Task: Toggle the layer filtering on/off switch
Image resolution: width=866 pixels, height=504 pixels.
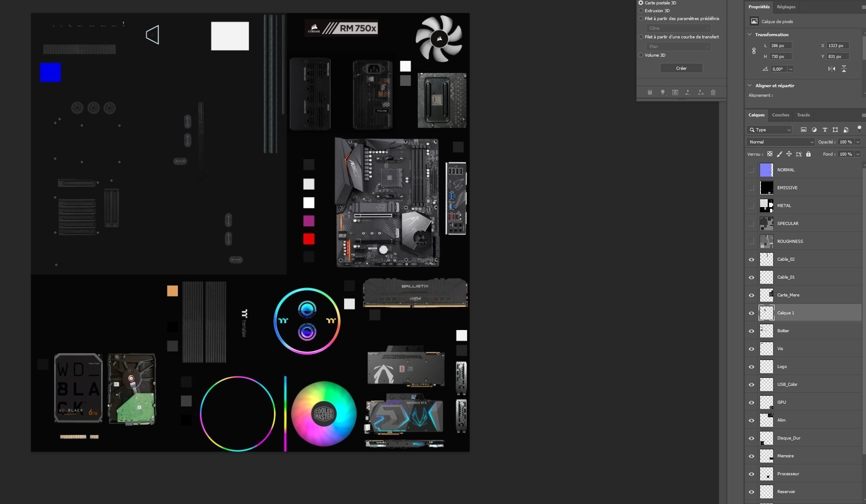Action: (x=859, y=129)
